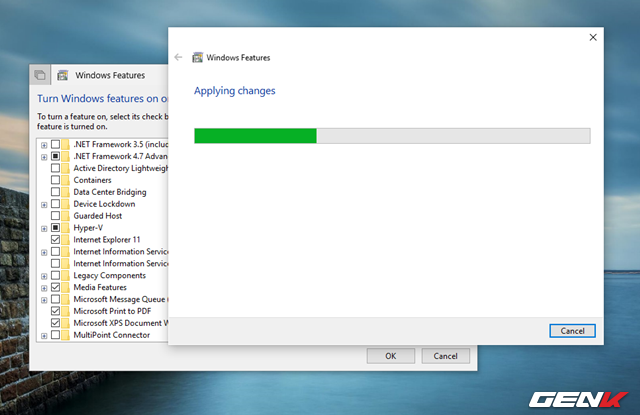Image resolution: width=640 pixels, height=415 pixels.
Task: Toggle the .NET Framework 3.5 checkbox
Action: [56, 144]
